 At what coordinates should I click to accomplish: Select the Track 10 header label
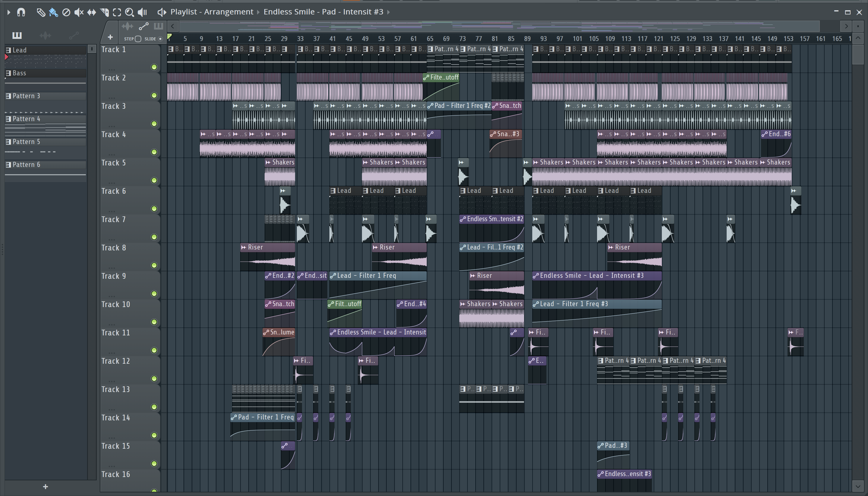(x=116, y=305)
